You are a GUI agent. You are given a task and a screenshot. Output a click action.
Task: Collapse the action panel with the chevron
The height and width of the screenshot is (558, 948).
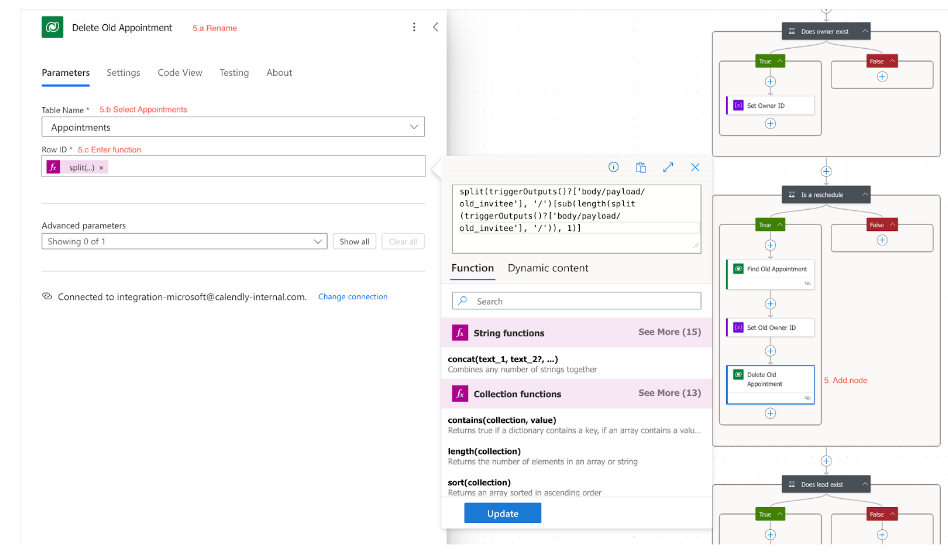point(435,27)
